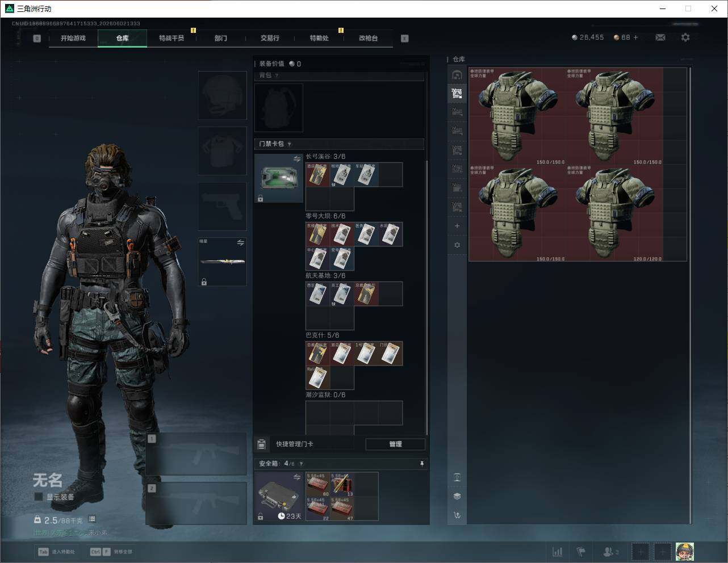Screen dimensions: 728x563
Task: Click the stash sort-and-sell cart icon
Action: click(457, 515)
